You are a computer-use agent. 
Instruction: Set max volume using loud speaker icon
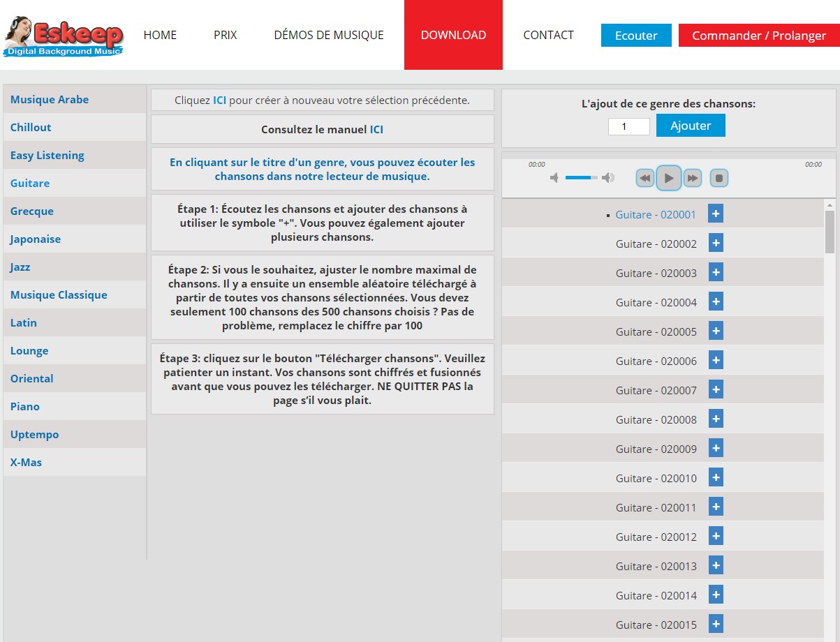pos(608,178)
